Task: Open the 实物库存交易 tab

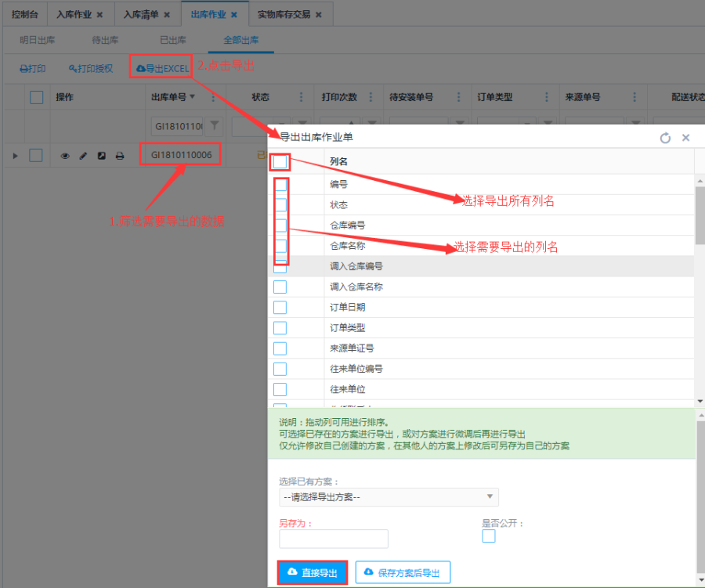Action: pyautogui.click(x=284, y=15)
